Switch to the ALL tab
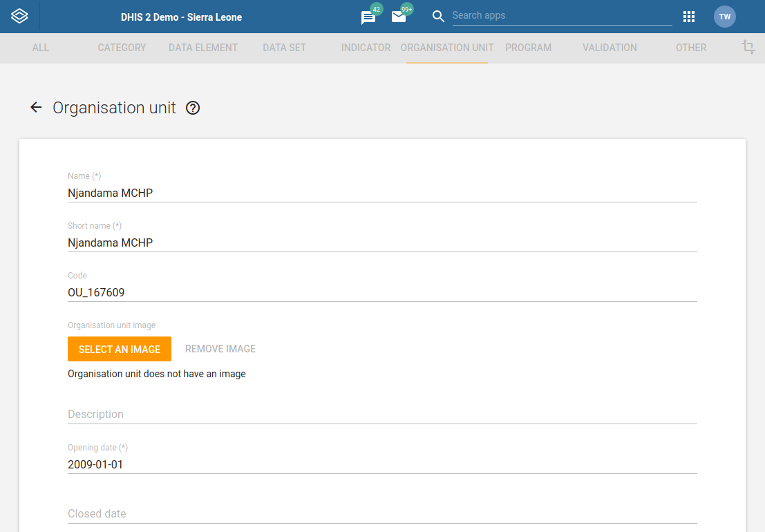This screenshot has width=765, height=532. coord(40,48)
